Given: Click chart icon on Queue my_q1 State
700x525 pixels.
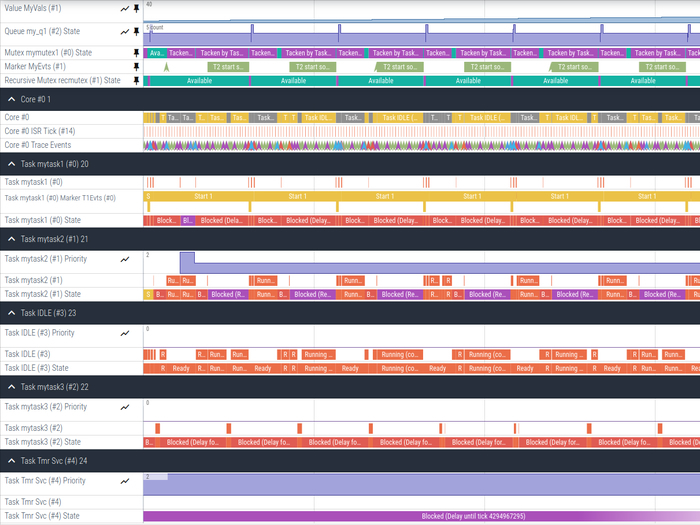Looking at the screenshot, I should (124, 31).
